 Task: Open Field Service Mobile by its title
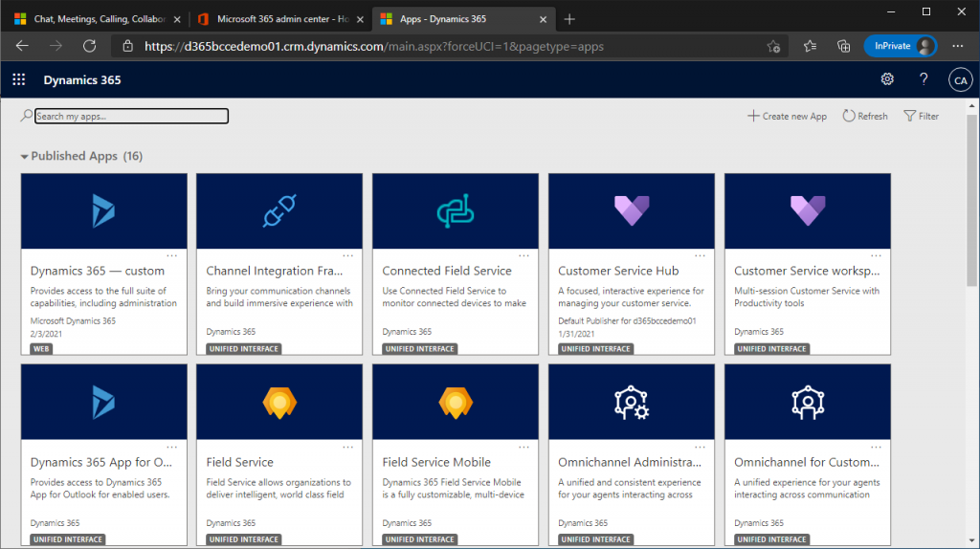point(436,462)
